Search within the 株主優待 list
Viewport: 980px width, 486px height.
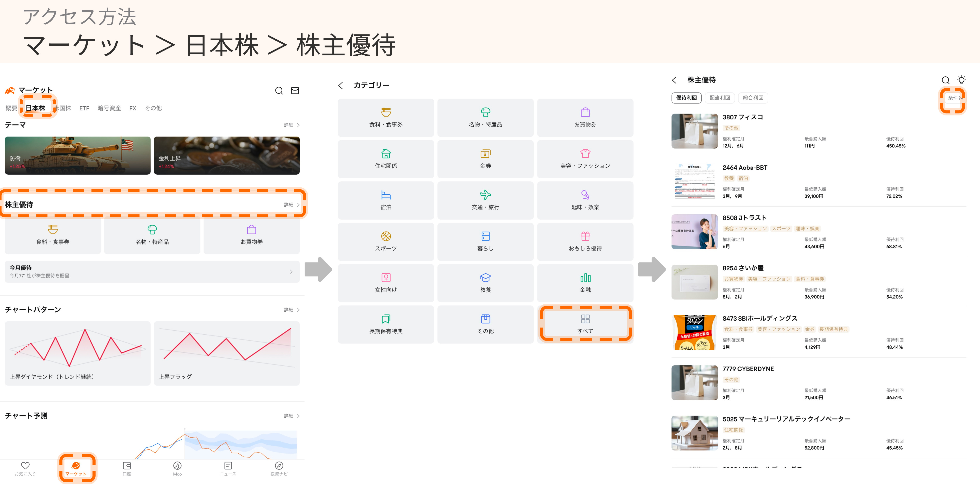click(x=945, y=80)
